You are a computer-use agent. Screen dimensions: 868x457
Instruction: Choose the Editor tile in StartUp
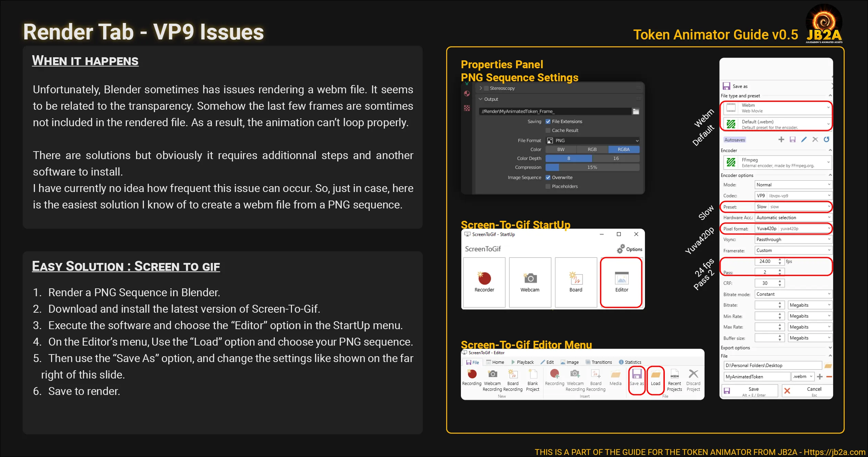tap(621, 282)
